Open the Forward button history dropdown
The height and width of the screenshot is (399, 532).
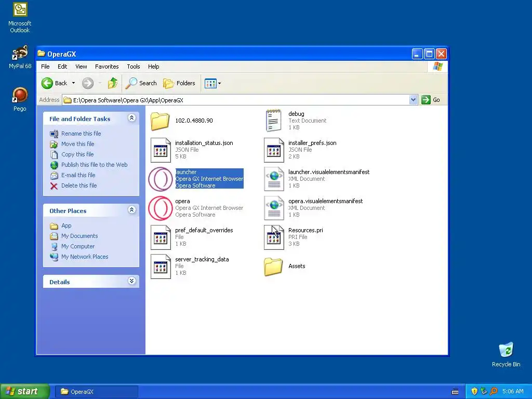pyautogui.click(x=100, y=83)
